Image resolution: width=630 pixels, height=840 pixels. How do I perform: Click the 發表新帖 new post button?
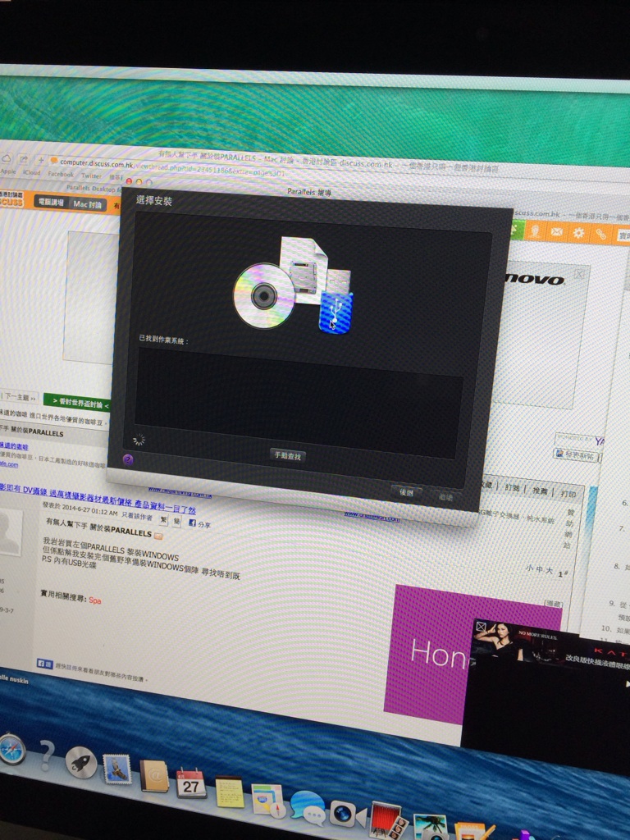click(574, 454)
